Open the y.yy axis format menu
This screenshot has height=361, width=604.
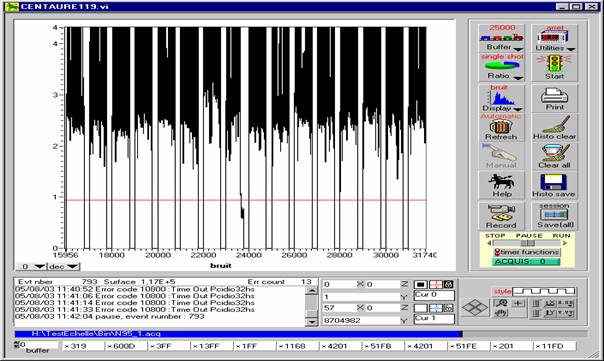[565, 313]
